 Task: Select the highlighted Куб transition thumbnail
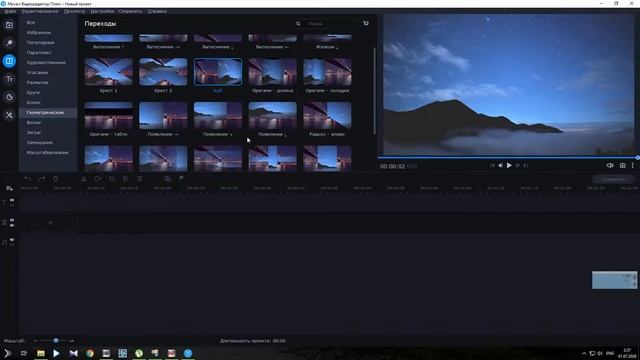click(x=218, y=72)
